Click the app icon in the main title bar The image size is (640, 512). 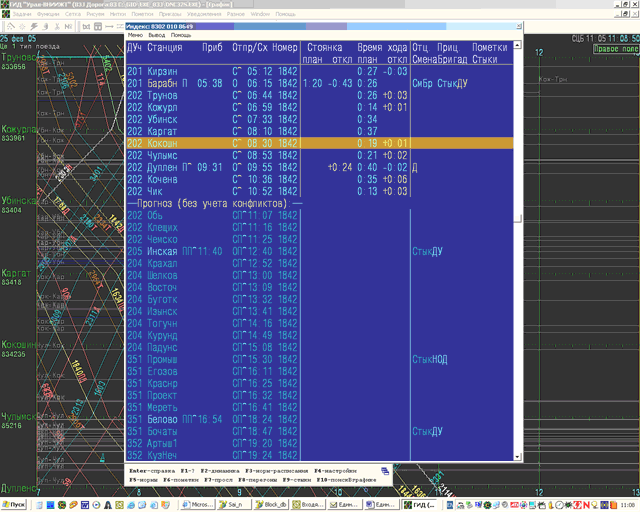5,5
